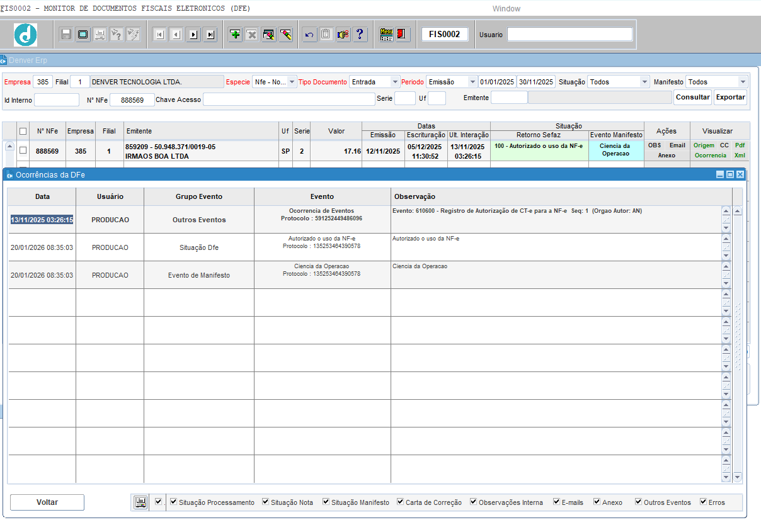
Task: Go to previous record toolbar icon
Action: [x=177, y=34]
